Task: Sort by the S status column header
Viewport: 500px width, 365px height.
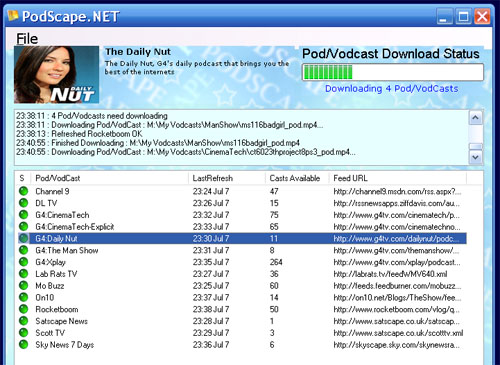Action: [x=23, y=178]
